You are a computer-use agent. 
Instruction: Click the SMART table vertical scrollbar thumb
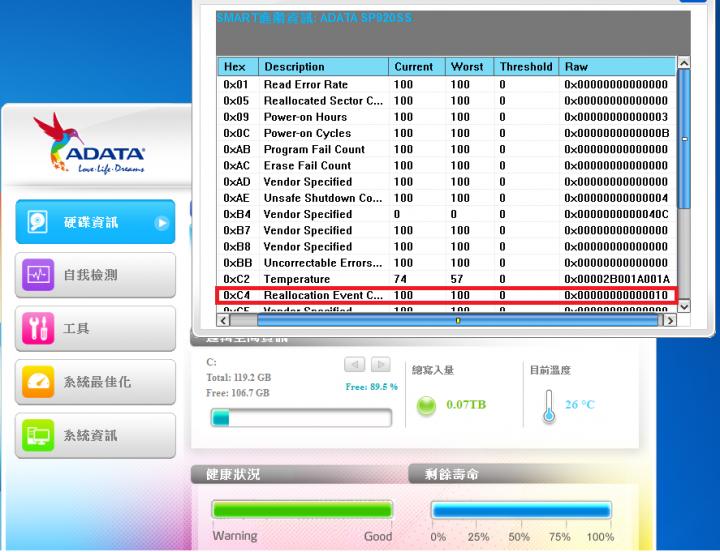(684, 139)
